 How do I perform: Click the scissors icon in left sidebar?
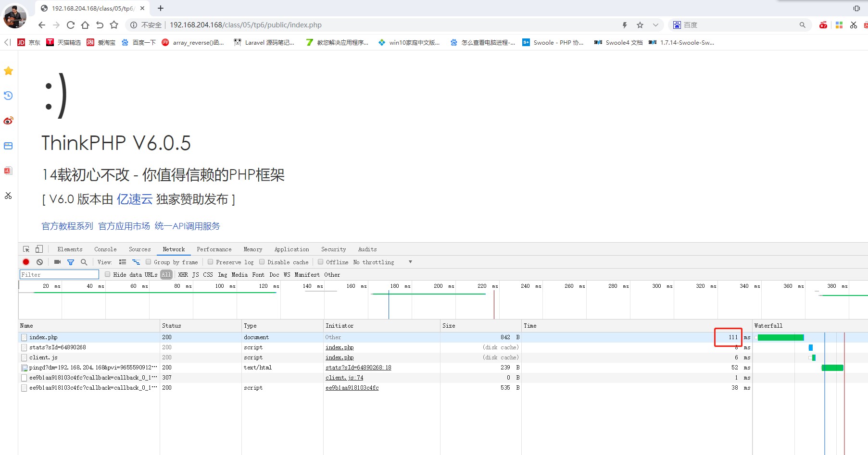pyautogui.click(x=8, y=196)
